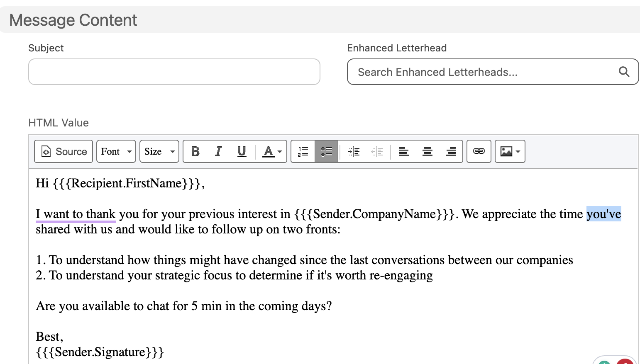Click the search magnifier in Enhanced Letterhead field

coord(624,71)
